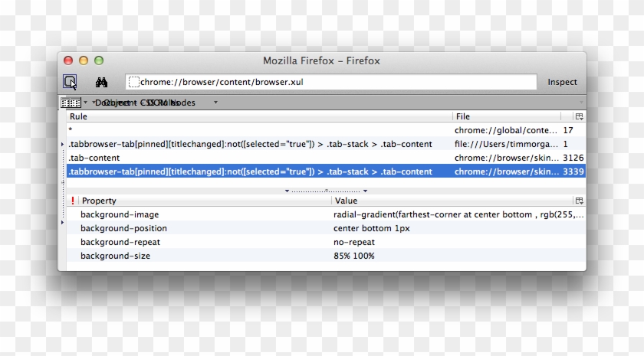Collapse panel using right splitter arrow

tap(365, 191)
